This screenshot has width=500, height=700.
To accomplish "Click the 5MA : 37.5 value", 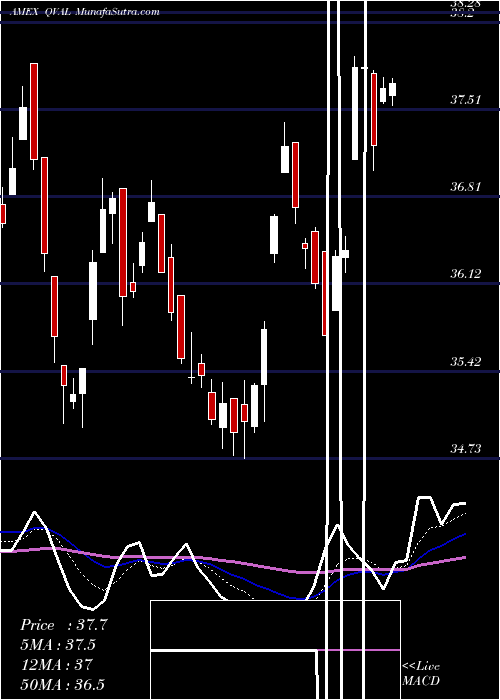I will coord(58,645).
